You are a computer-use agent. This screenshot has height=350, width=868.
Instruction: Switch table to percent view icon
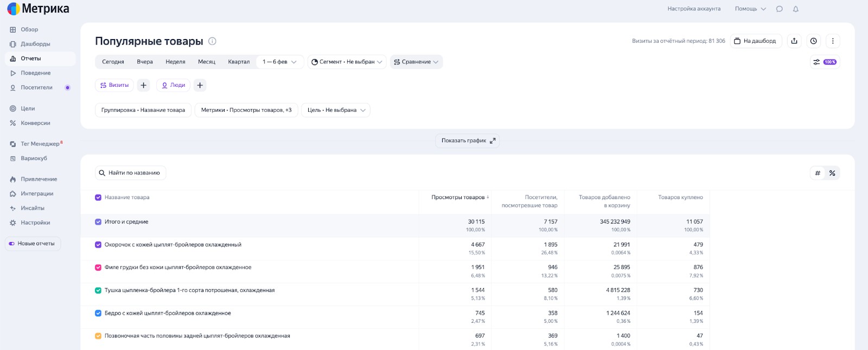point(832,173)
